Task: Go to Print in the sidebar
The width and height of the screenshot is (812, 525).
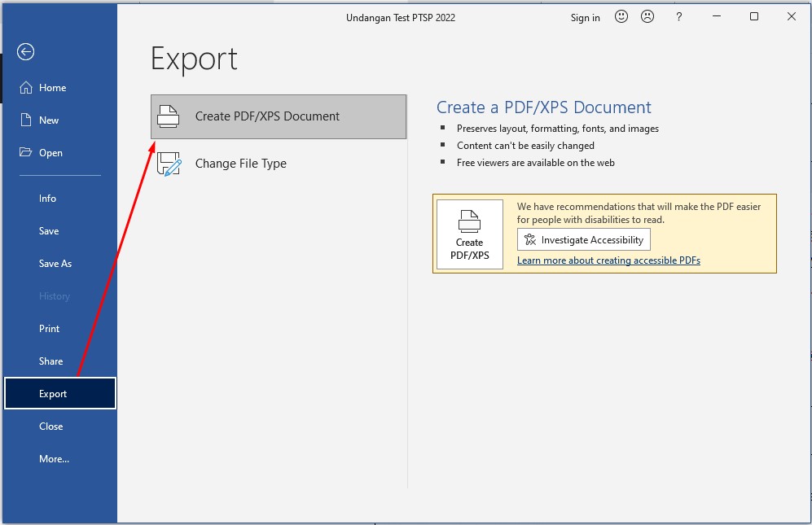Action: (50, 329)
